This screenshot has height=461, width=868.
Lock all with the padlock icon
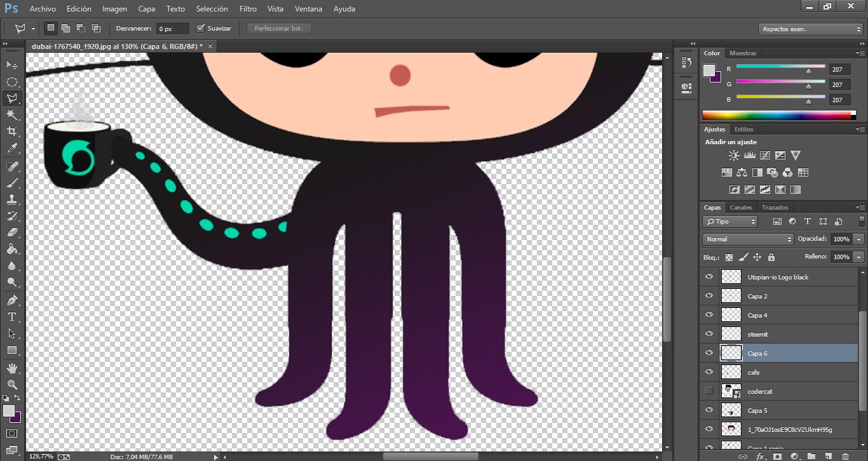[771, 257]
